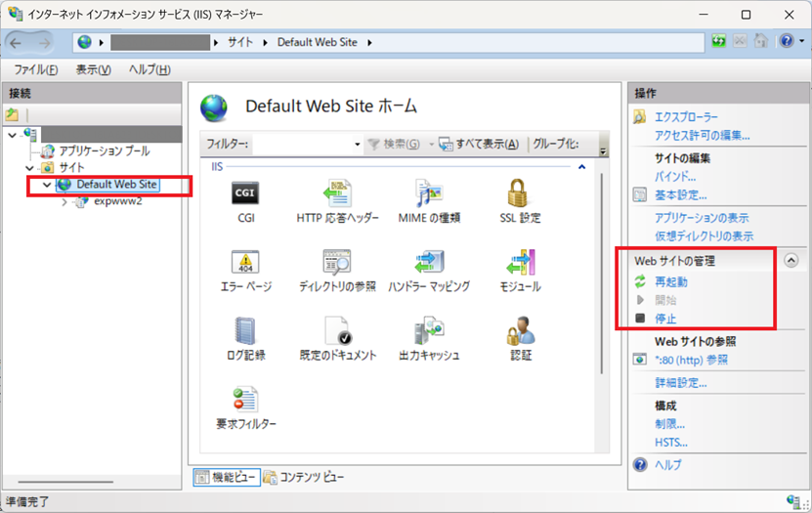Open the ヘルプ(H) menu
812x513 pixels.
coord(150,69)
